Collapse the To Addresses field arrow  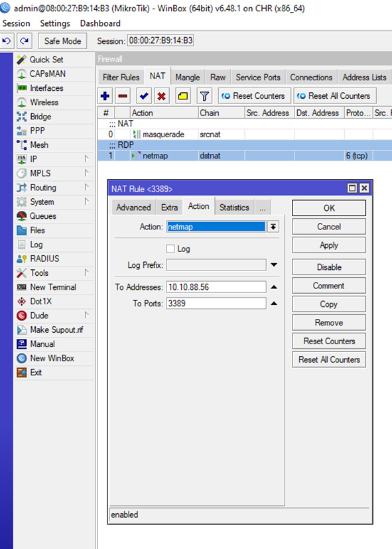point(274,287)
